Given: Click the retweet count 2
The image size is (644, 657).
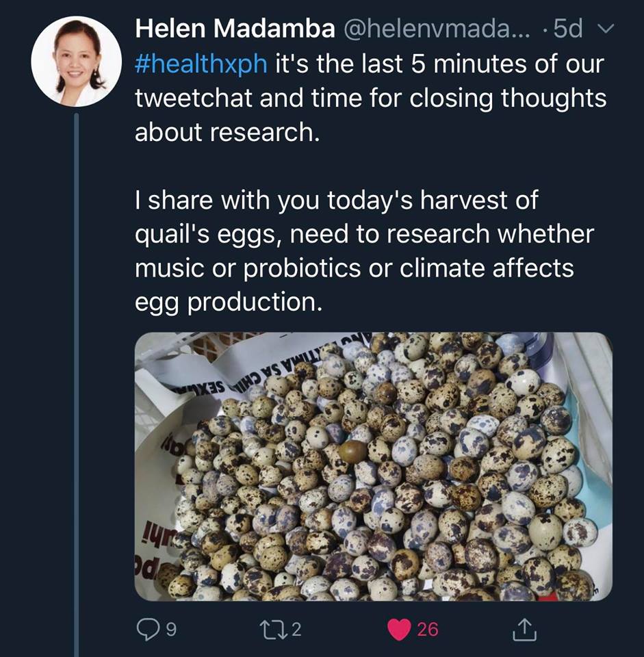Looking at the screenshot, I should pos(296,630).
